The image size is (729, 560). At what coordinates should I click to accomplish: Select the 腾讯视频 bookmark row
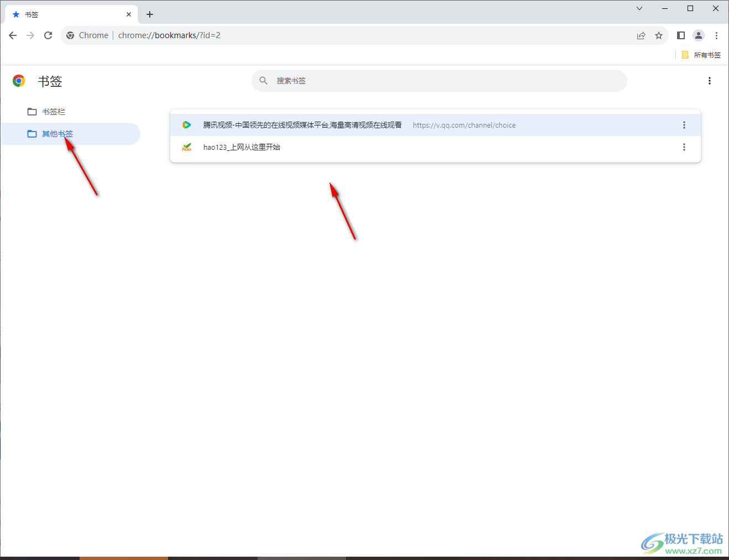pos(436,125)
